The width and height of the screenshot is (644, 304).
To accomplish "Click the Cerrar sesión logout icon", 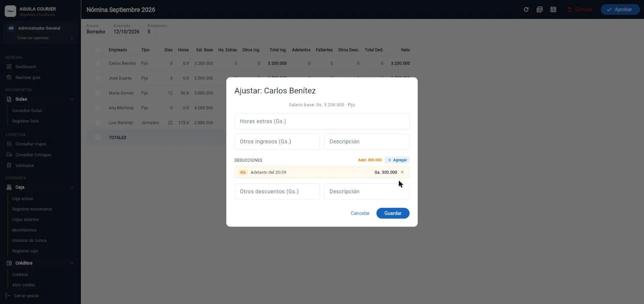I will tap(8, 295).
